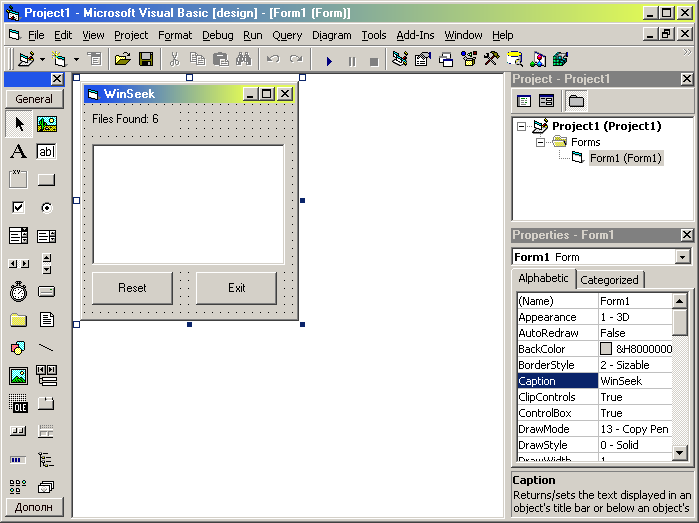Select the Image control tool
699x523 pixels.
point(18,376)
